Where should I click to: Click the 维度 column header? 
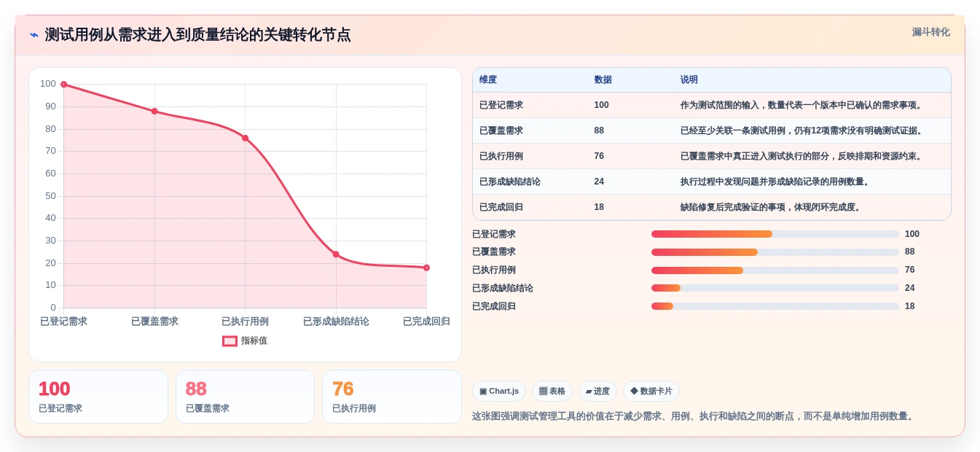click(488, 79)
